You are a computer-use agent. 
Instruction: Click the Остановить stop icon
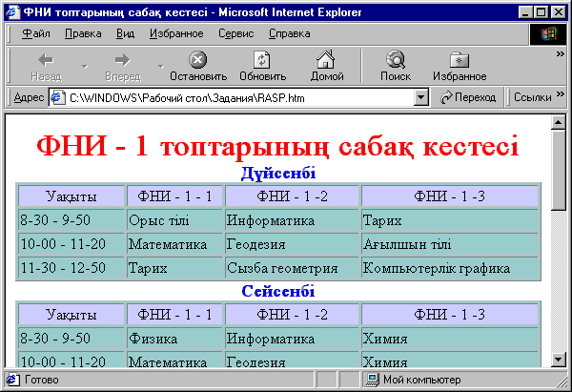click(x=198, y=59)
